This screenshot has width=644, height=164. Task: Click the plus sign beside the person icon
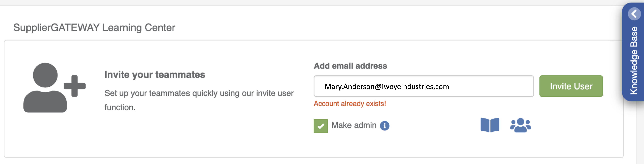click(x=74, y=86)
